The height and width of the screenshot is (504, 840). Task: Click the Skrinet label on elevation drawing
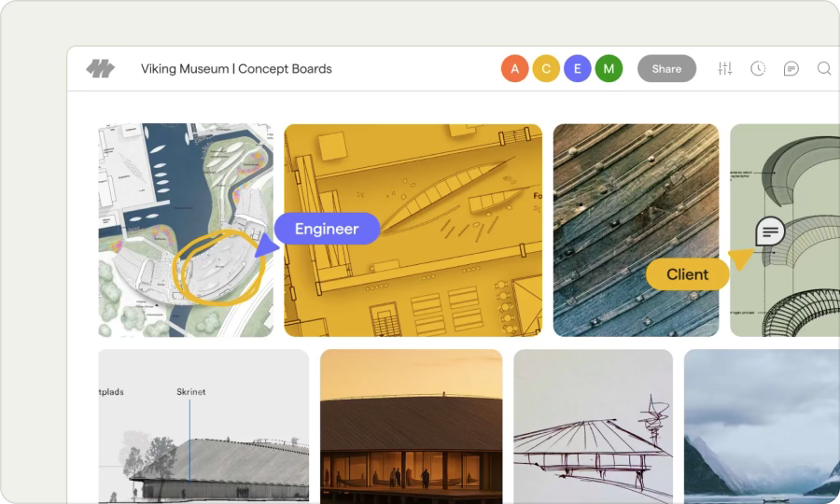tap(190, 391)
